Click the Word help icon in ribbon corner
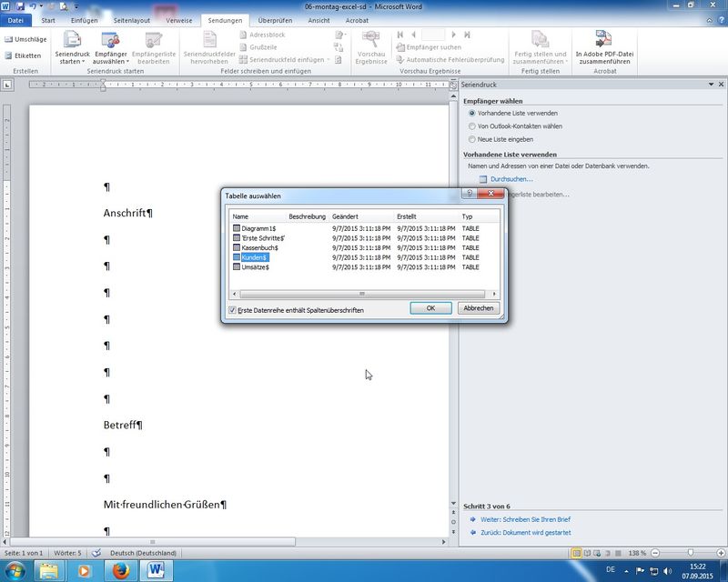This screenshot has height=582, width=728. [x=721, y=20]
